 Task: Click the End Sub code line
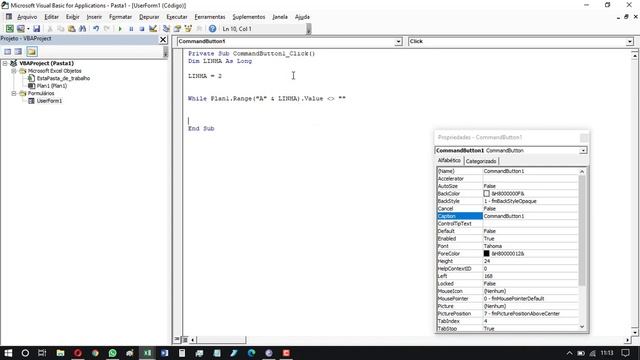(201, 129)
